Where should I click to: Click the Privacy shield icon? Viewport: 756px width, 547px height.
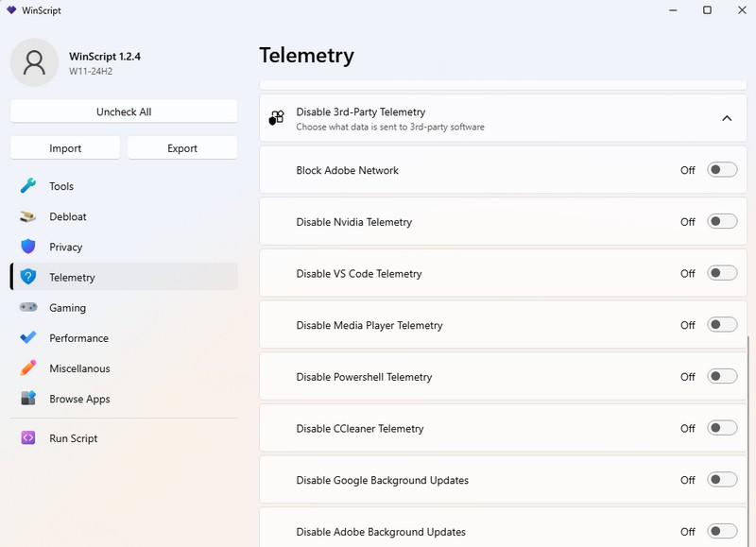click(x=28, y=247)
